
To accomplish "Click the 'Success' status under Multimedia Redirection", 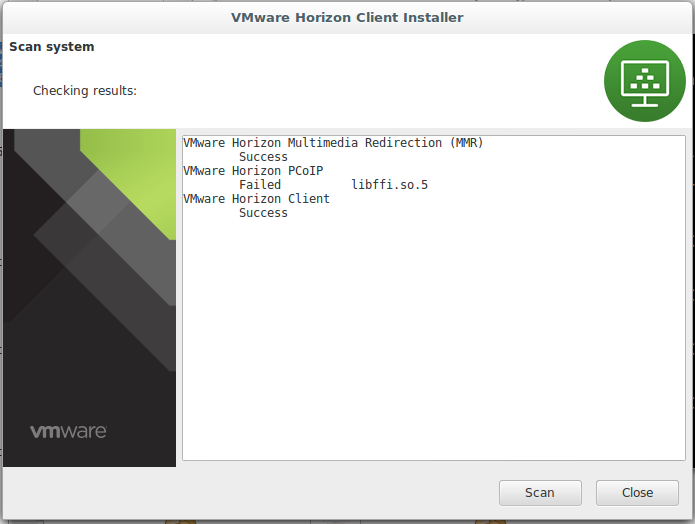I will (263, 157).
